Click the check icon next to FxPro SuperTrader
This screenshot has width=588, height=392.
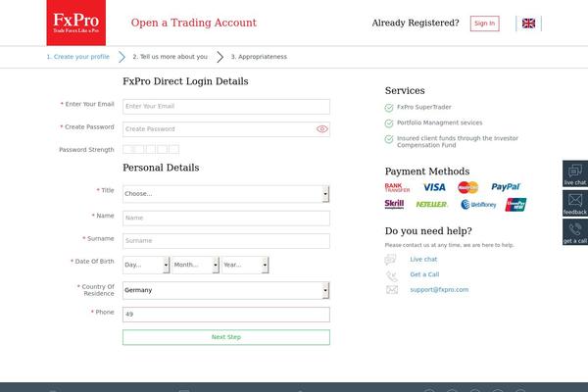389,108
